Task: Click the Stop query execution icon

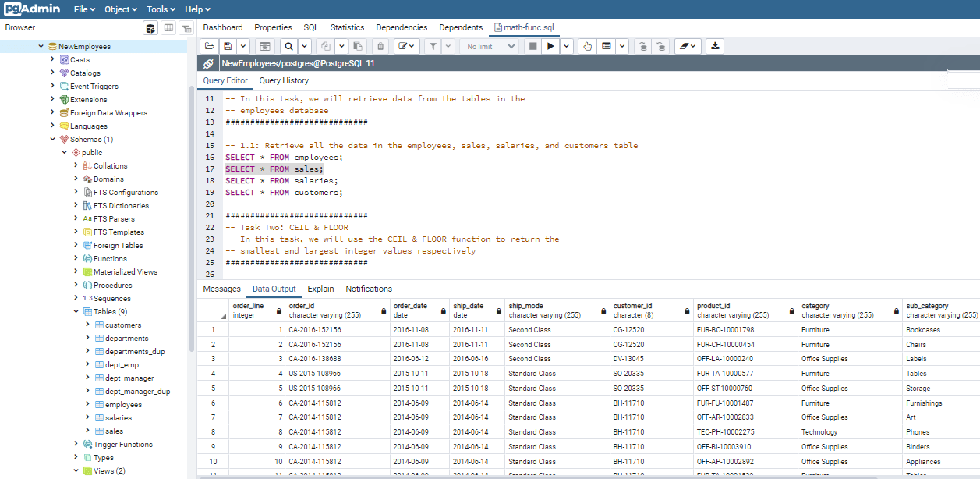Action: point(533,45)
